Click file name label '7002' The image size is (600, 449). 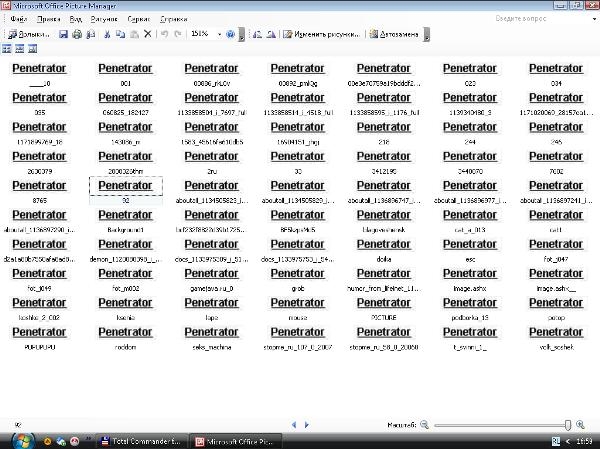556,171
